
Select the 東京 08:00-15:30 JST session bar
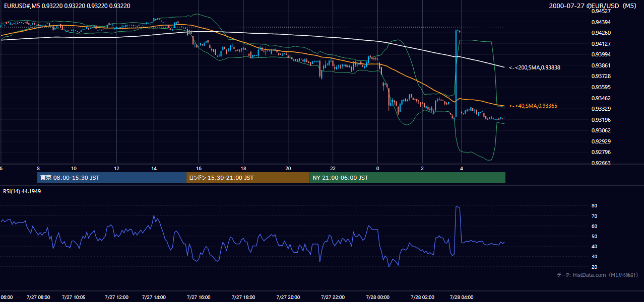112,178
